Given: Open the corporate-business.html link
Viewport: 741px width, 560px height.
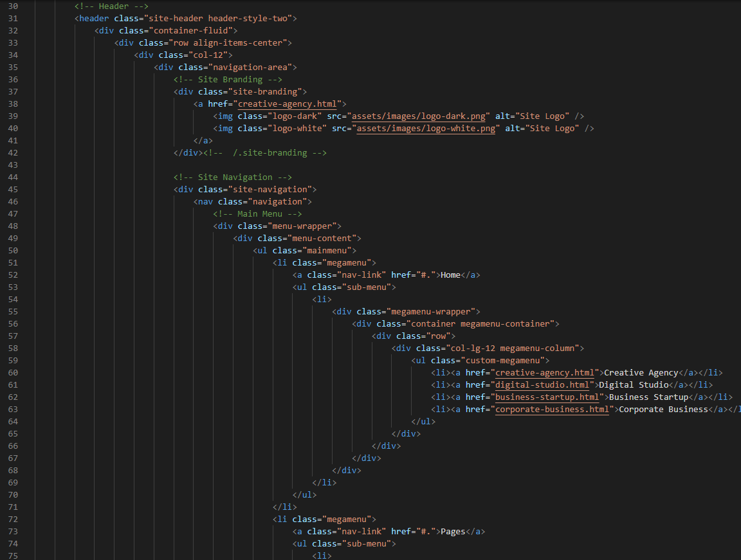Looking at the screenshot, I should coord(551,409).
